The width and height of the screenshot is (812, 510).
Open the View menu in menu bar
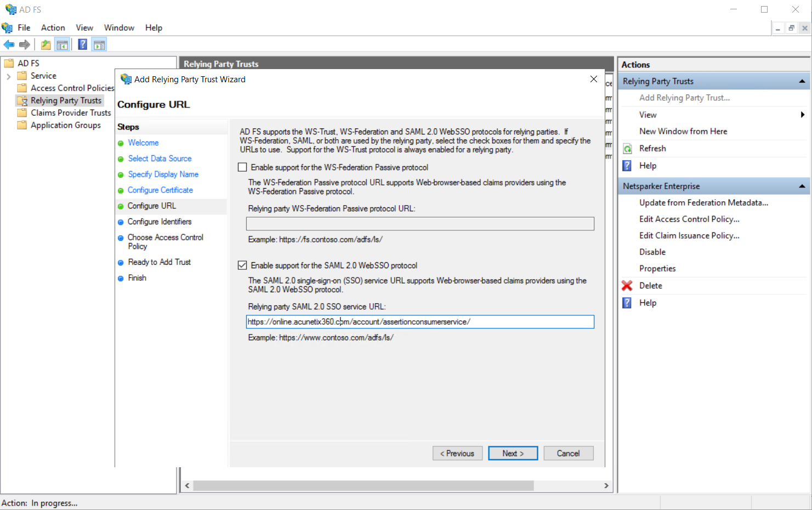click(84, 27)
